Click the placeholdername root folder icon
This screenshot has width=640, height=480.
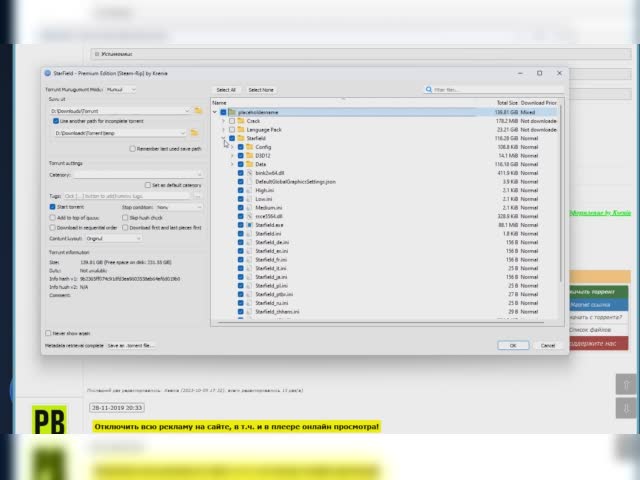point(232,112)
